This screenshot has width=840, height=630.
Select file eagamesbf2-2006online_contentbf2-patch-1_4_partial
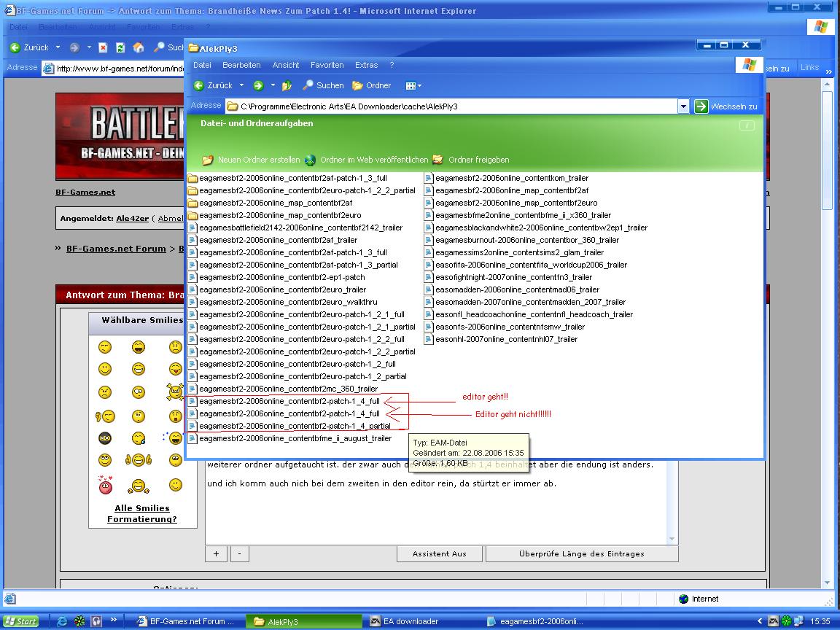(x=289, y=426)
